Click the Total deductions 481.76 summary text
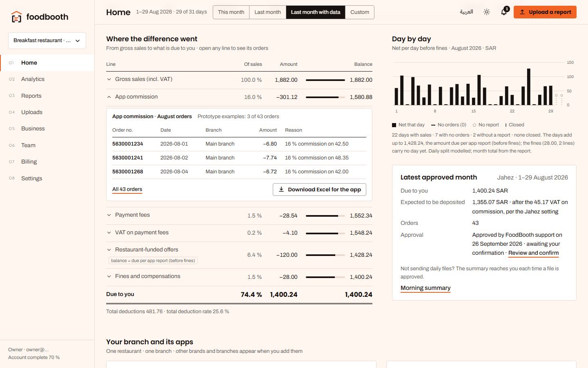Screen dimensions: 588x368 167,312
